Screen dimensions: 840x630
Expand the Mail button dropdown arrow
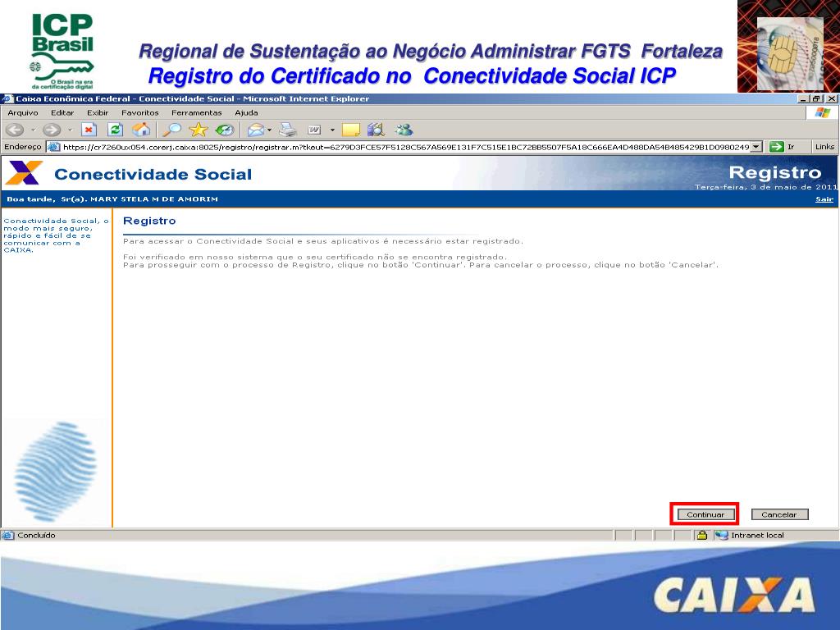[269, 130]
